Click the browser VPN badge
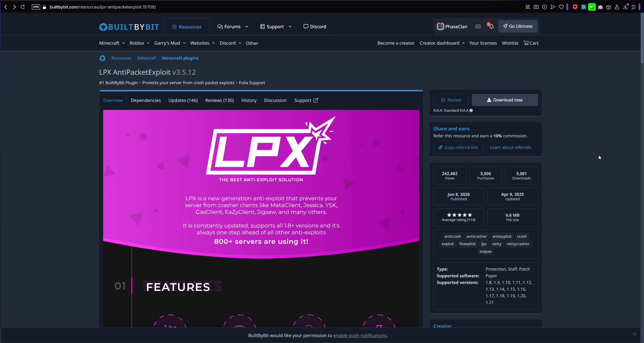Image resolution: width=644 pixels, height=343 pixels. pos(36,7)
